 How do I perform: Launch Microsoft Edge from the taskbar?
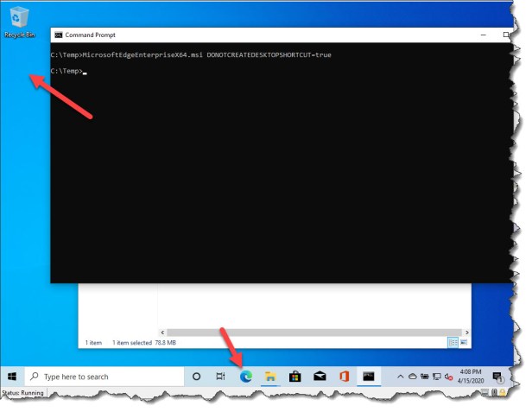click(245, 377)
